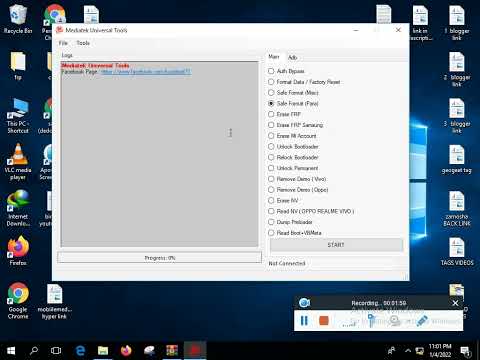This screenshot has height=360, width=480.
Task: Switch to the Main tab
Action: click(x=274, y=57)
